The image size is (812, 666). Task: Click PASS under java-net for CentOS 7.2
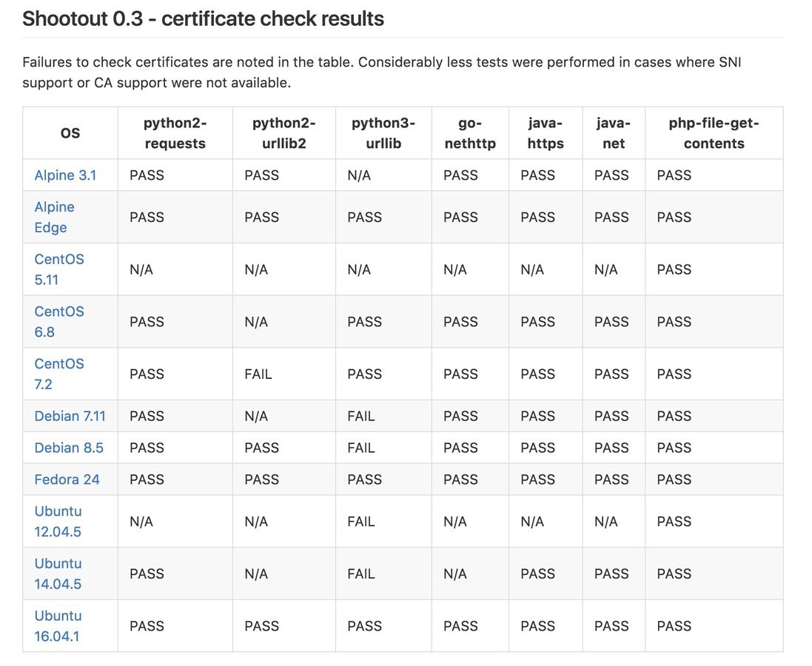coord(611,374)
